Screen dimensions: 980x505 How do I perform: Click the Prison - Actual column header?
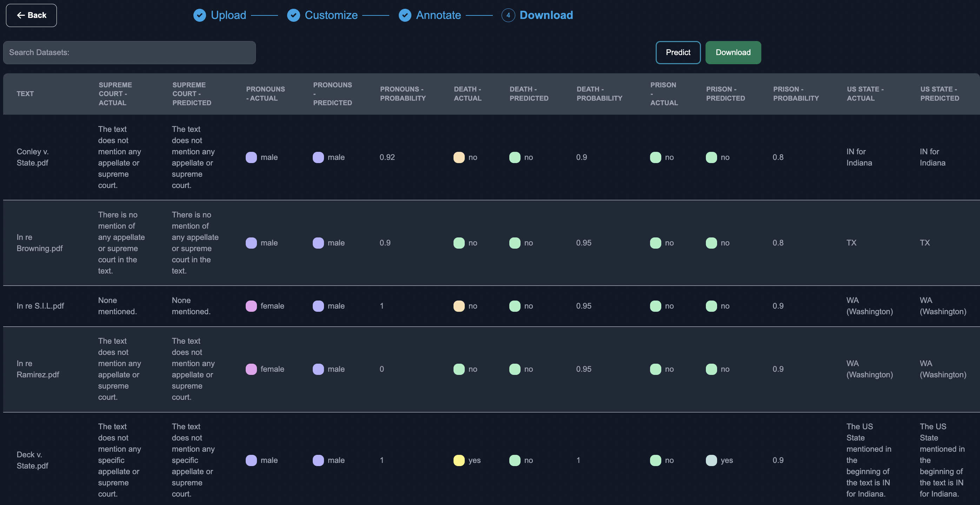coord(664,94)
